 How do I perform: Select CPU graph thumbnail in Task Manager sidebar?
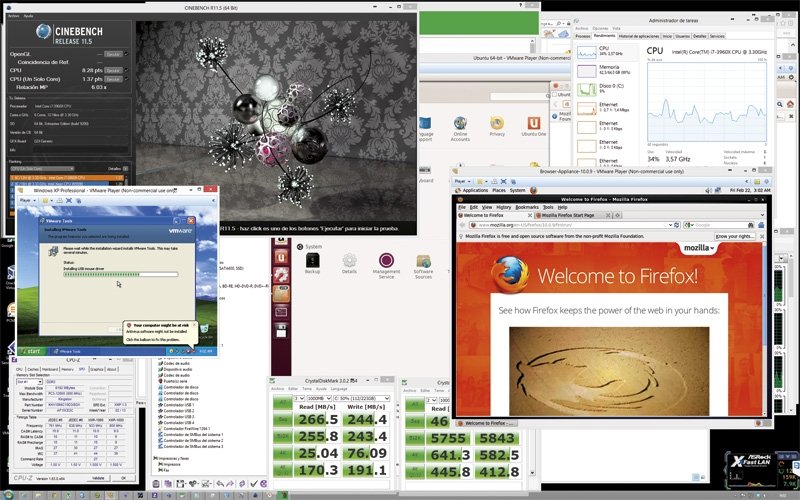[x=587, y=52]
